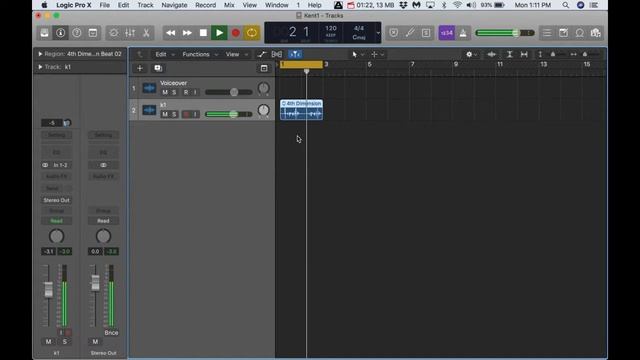Click Horizontal Auto Zoom button

524,54
